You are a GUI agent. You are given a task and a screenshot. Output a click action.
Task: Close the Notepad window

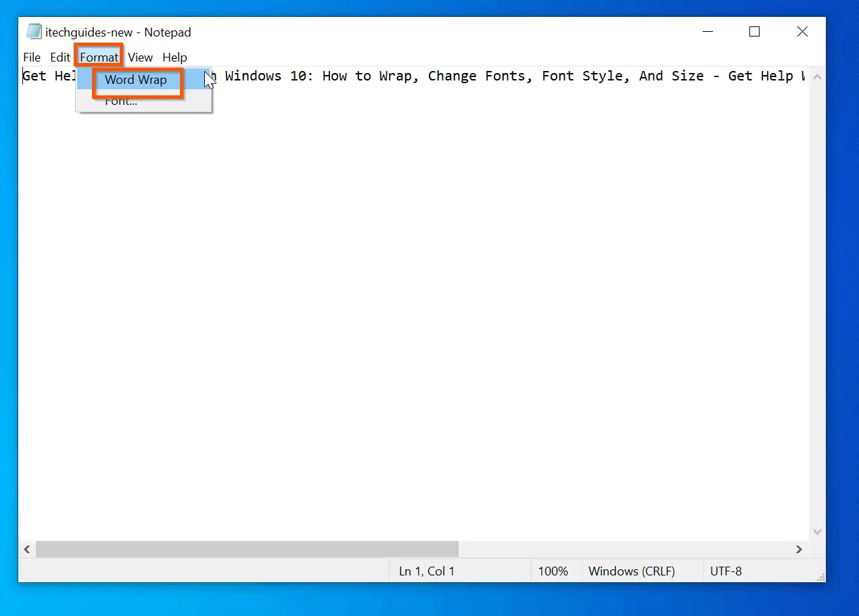click(802, 32)
